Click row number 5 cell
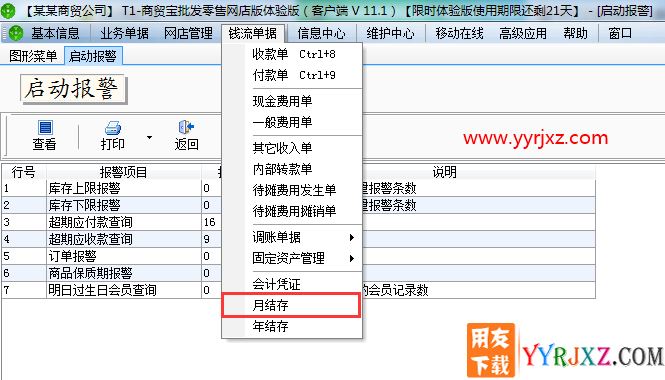The image size is (665, 380). click(24, 256)
